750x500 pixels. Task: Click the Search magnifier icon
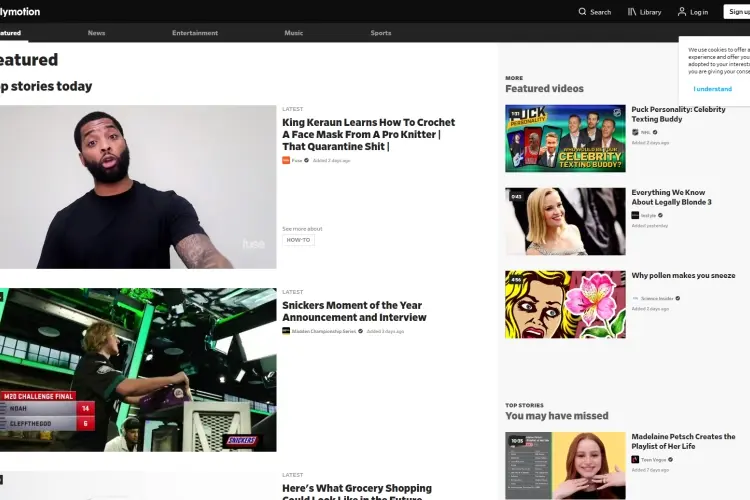(582, 11)
